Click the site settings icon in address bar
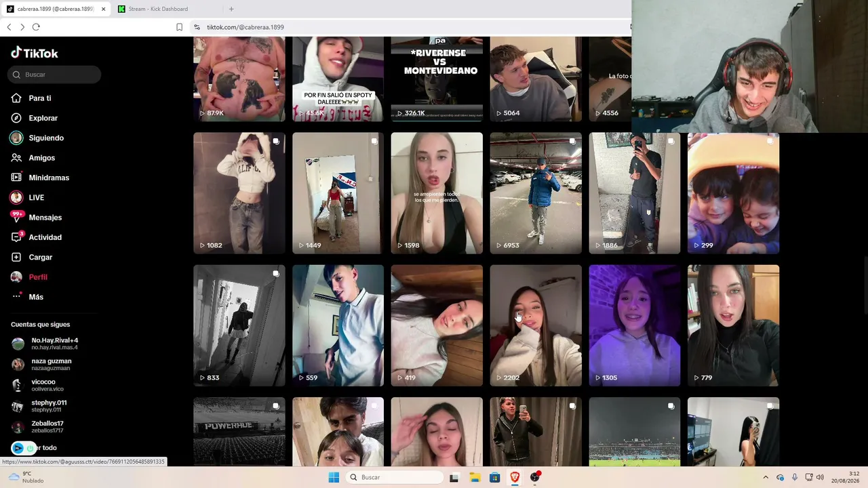 (x=197, y=27)
